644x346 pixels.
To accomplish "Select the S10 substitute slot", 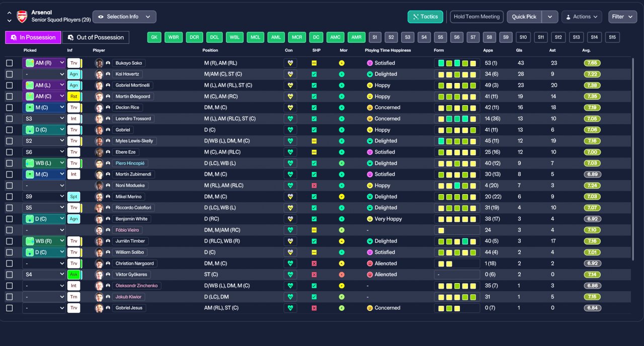I will pos(523,37).
